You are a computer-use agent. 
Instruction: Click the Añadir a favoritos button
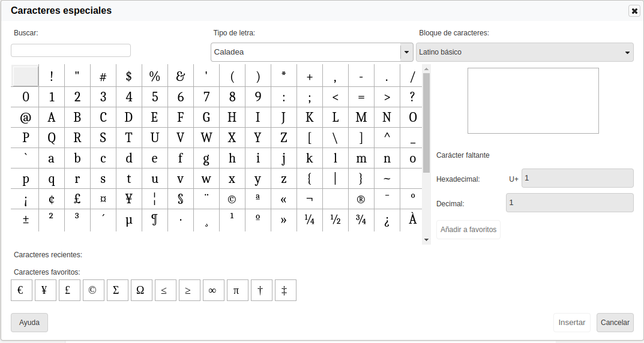click(x=468, y=230)
